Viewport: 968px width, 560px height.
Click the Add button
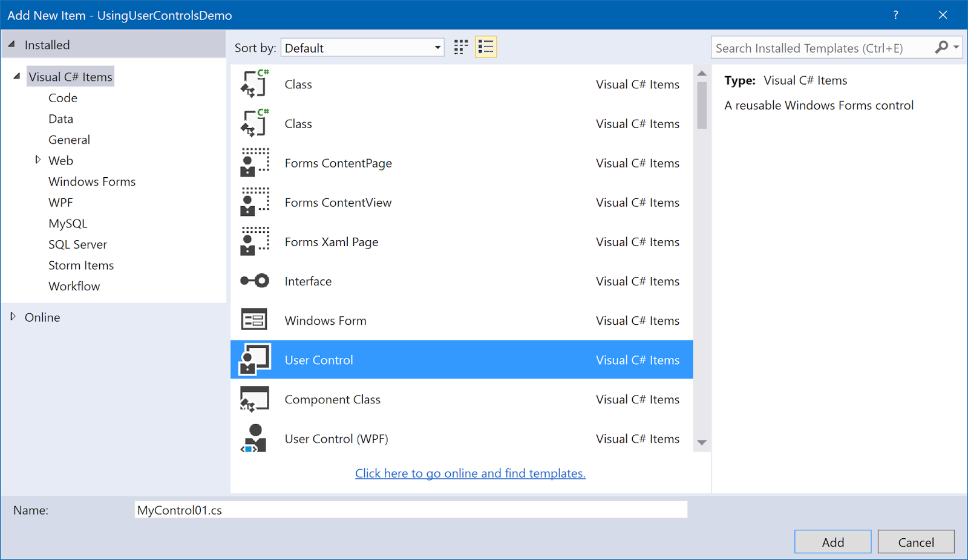(x=832, y=541)
